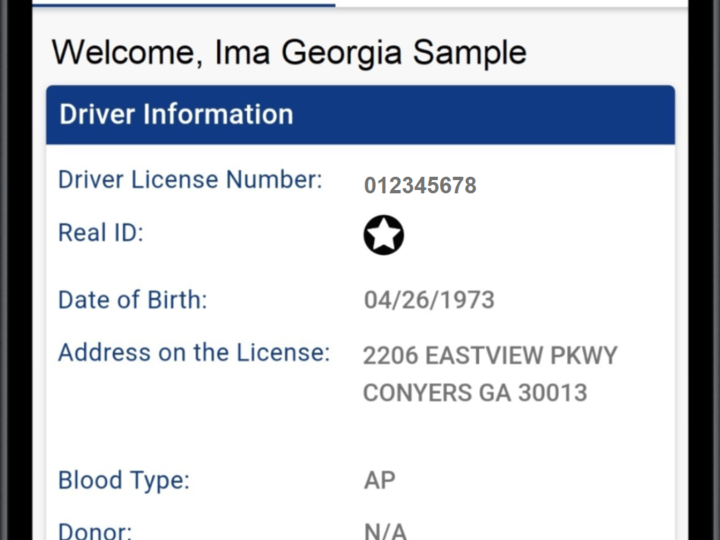The height and width of the screenshot is (540, 720).
Task: Select the 2206 EASTVIEW PKWY street line
Action: tap(490, 355)
